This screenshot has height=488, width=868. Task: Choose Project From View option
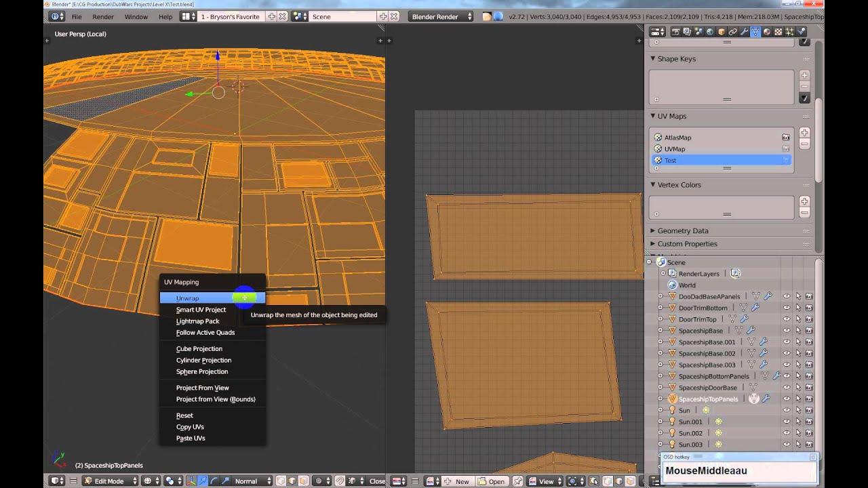coord(212,388)
